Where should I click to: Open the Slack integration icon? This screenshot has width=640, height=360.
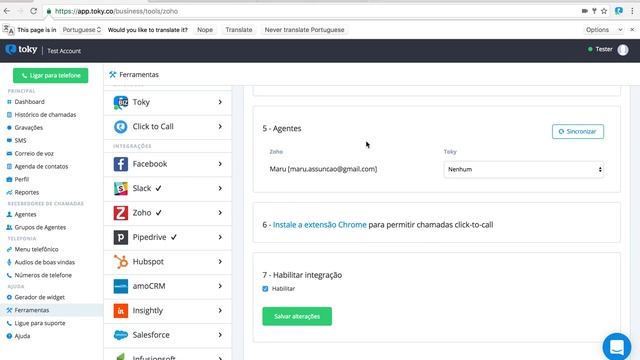[x=121, y=189]
